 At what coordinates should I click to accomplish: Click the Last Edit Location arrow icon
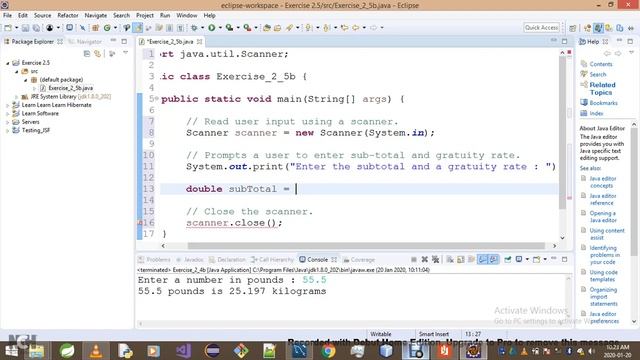tap(344, 28)
